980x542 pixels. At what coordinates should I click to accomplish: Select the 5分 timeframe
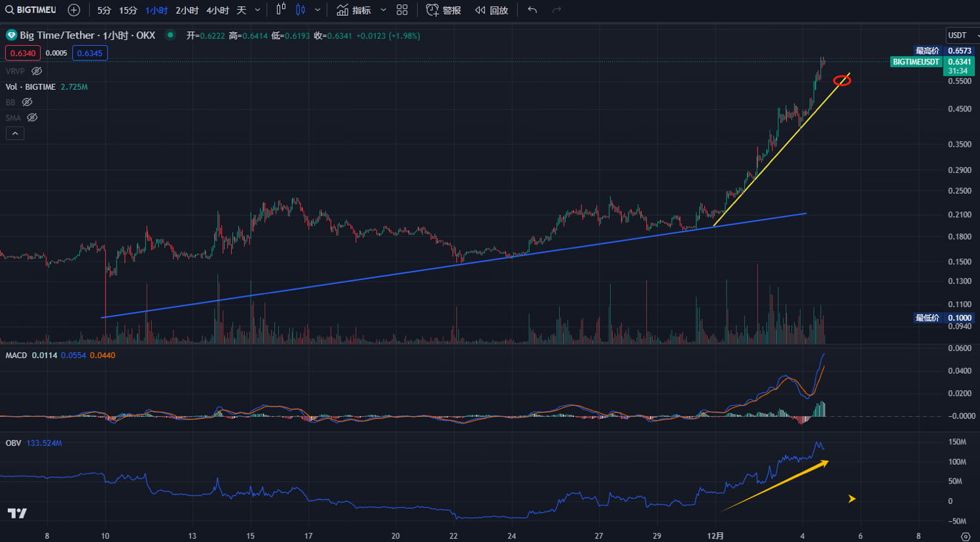click(x=104, y=10)
